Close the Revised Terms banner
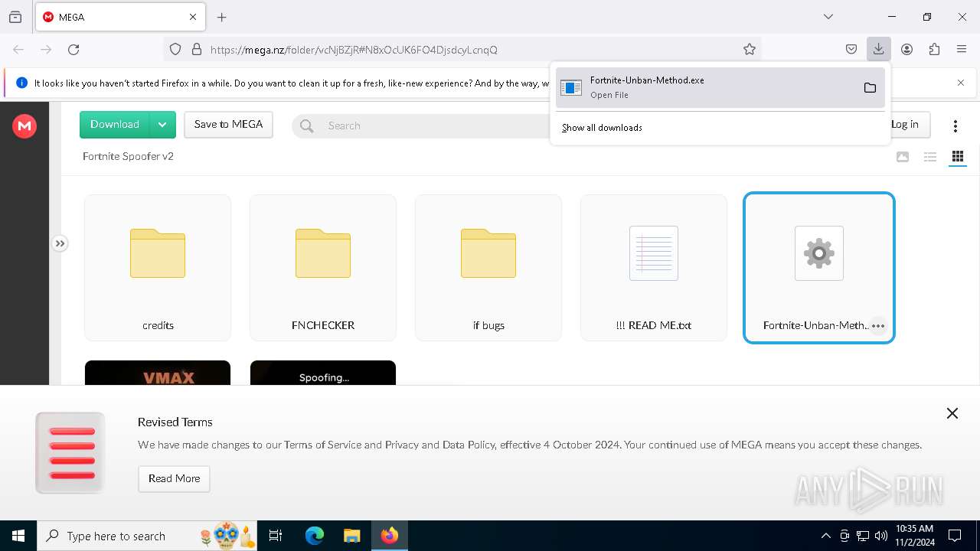The width and height of the screenshot is (980, 551). coord(952,413)
